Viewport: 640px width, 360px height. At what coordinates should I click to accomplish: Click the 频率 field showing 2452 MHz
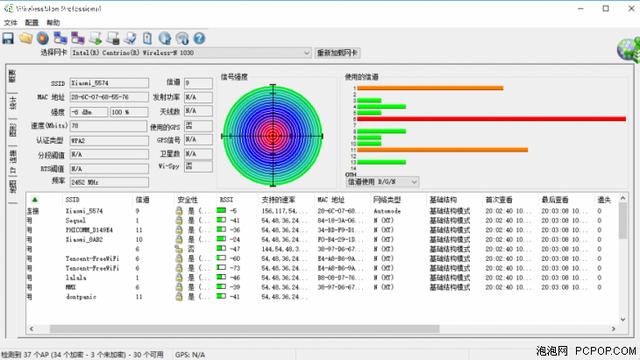click(109, 182)
